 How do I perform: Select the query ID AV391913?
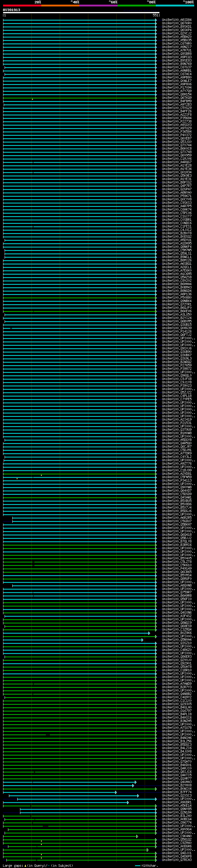(x=11, y=10)
